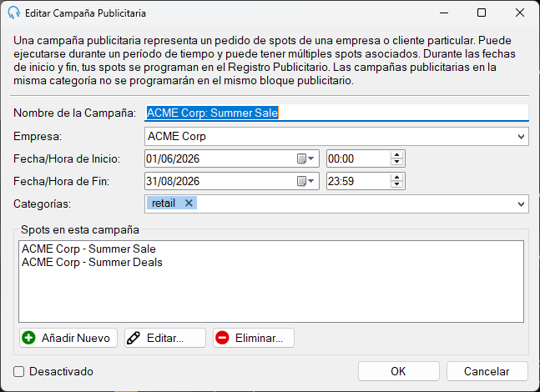Decrease the start time with down arrow
This screenshot has width=540, height=392.
(397, 162)
